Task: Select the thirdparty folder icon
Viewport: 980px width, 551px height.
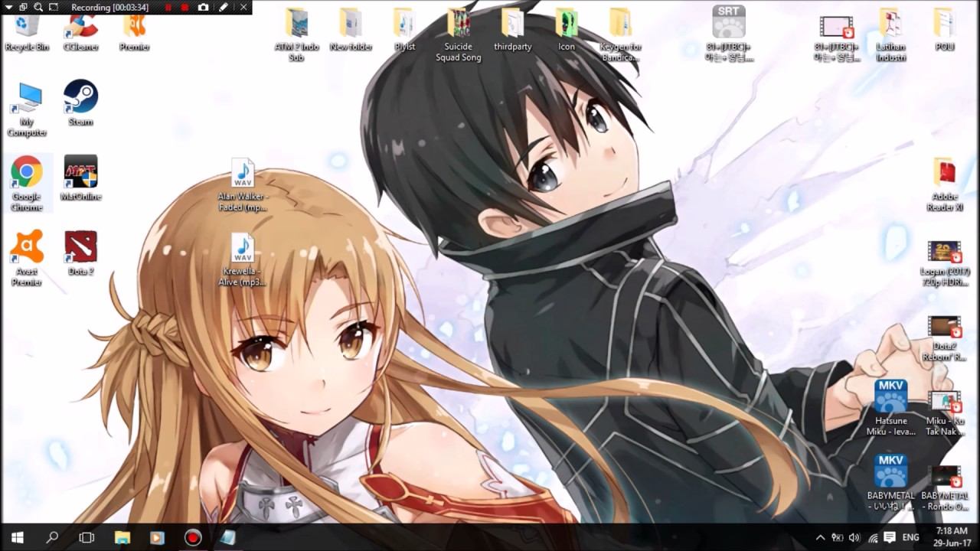Action: 513,31
